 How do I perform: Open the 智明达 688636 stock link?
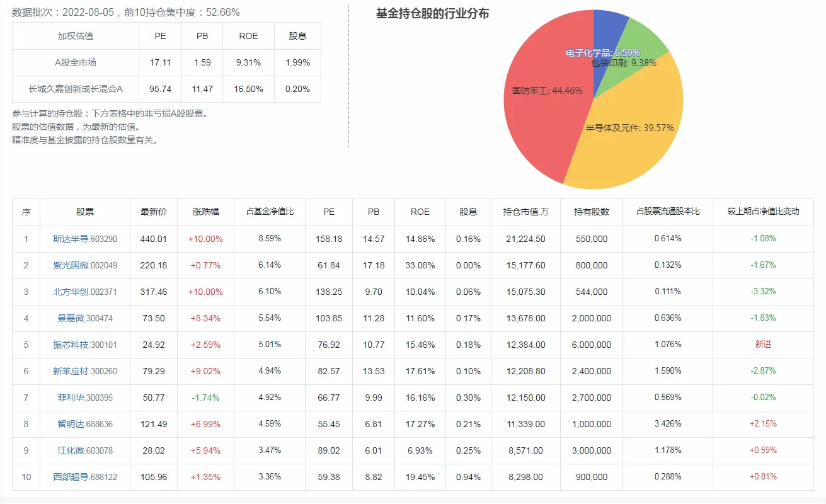[85, 424]
